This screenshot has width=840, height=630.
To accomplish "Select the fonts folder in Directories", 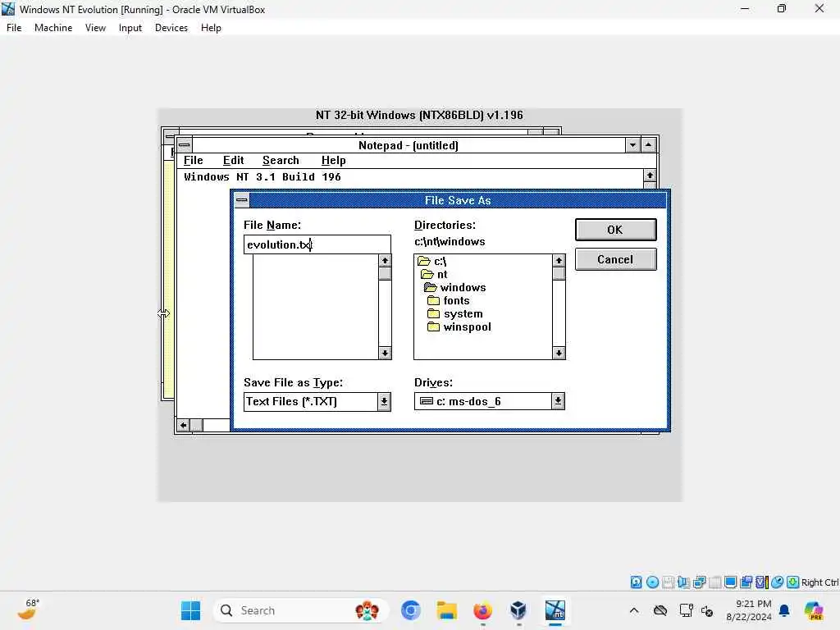I will click(449, 301).
